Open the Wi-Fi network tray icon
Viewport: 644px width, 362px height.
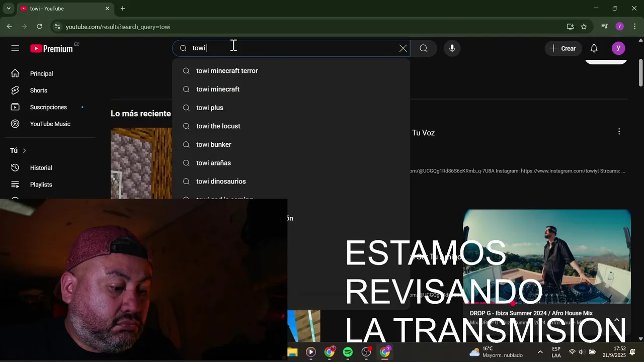572,352
